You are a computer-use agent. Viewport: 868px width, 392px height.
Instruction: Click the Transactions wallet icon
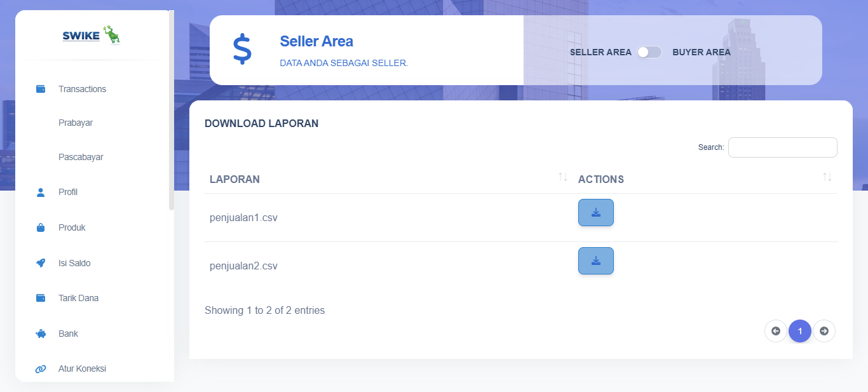41,89
